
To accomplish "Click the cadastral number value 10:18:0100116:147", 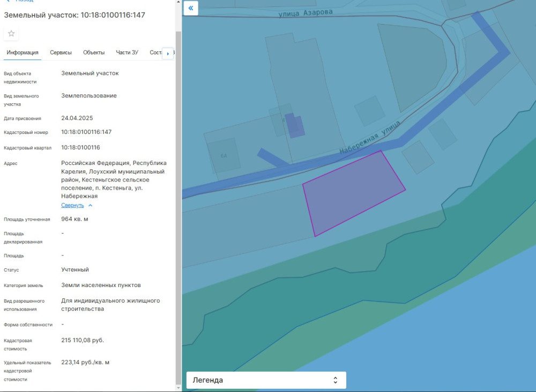I will tap(86, 132).
